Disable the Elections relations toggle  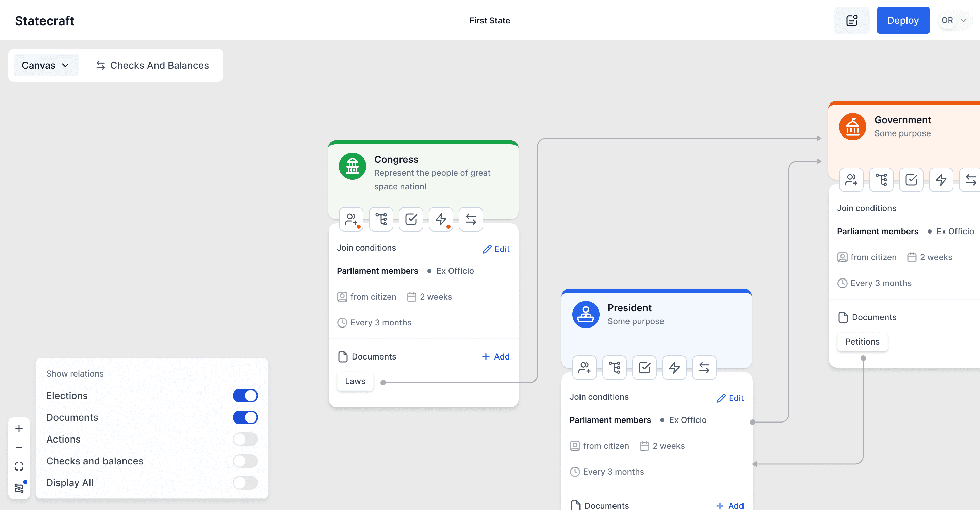245,396
